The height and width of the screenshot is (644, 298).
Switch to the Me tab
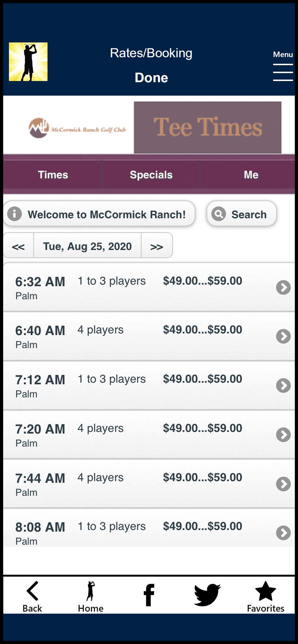tap(251, 175)
